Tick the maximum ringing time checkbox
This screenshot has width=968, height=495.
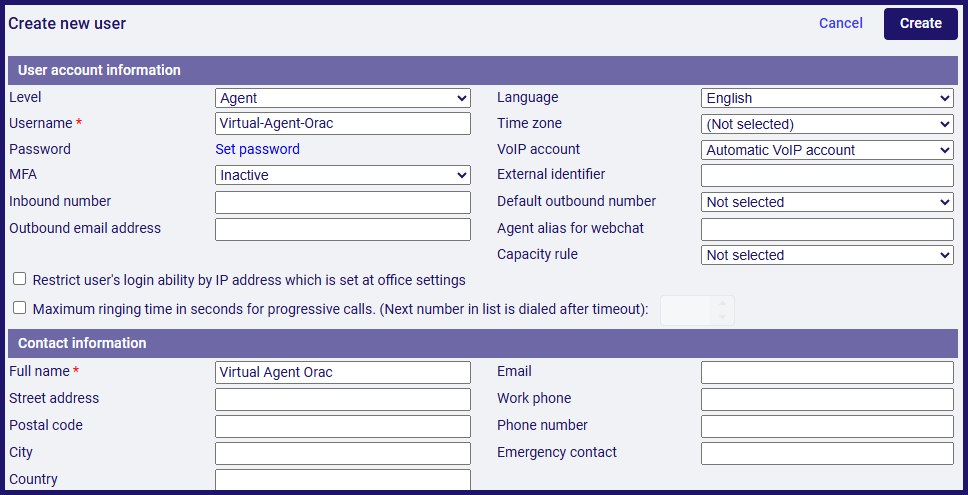click(x=20, y=307)
